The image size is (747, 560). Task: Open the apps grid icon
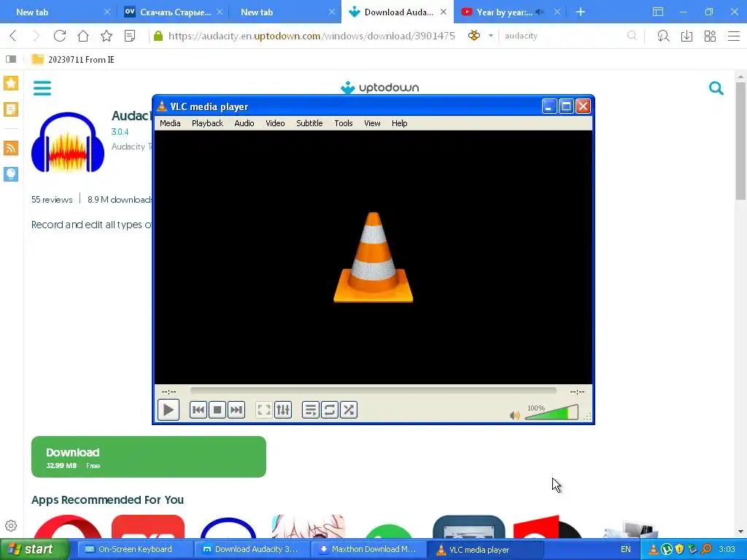pyautogui.click(x=710, y=36)
